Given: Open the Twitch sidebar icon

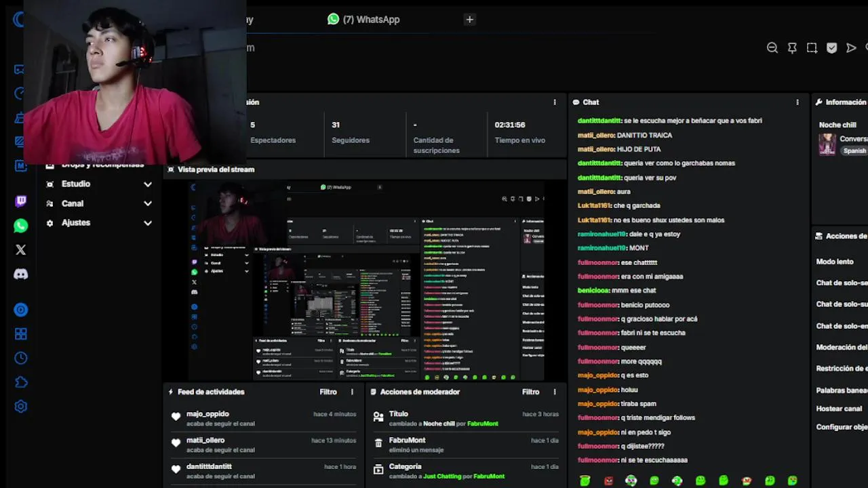Looking at the screenshot, I should tap(21, 201).
